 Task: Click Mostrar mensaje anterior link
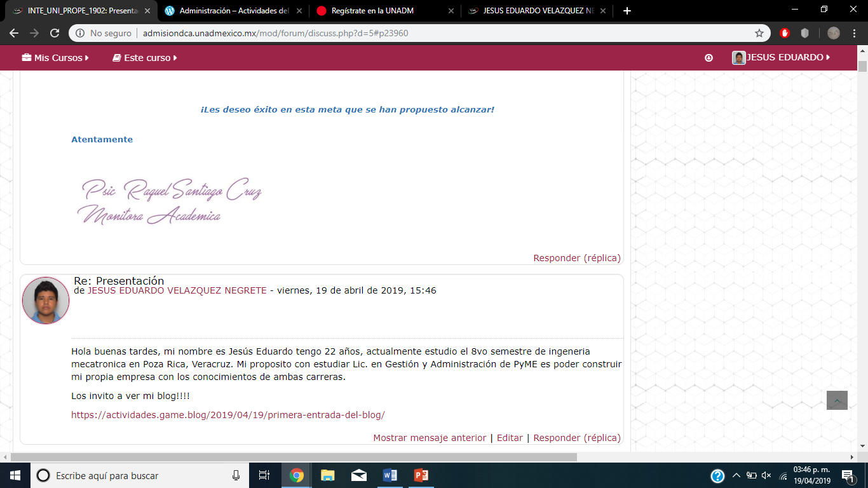pyautogui.click(x=430, y=438)
